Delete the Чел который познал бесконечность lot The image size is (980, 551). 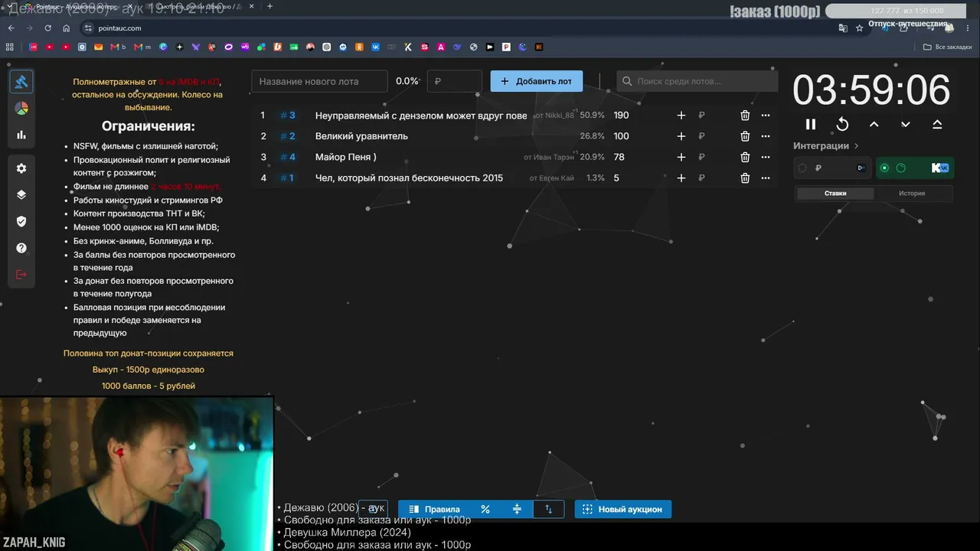coord(745,178)
